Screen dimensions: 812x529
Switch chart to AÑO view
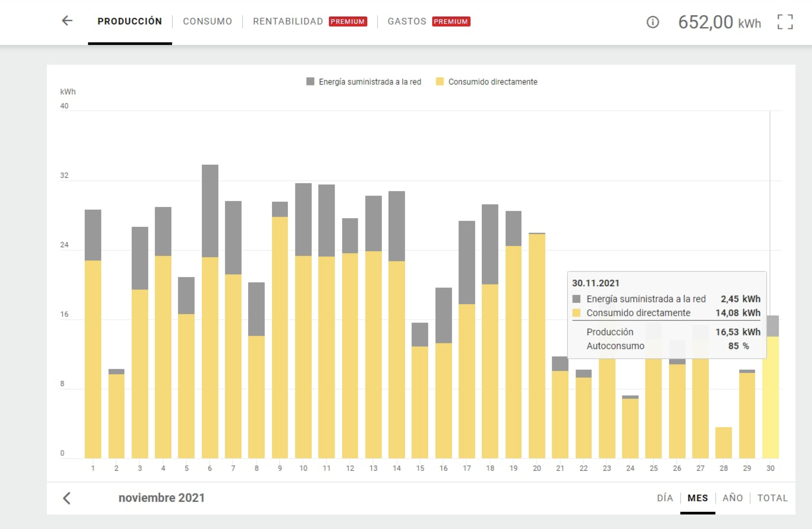tap(733, 498)
